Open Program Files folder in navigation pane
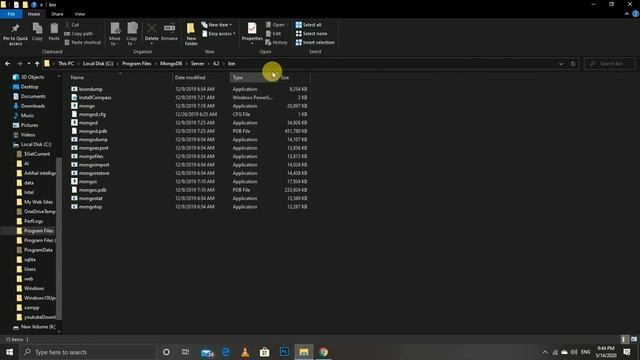The width and height of the screenshot is (640, 360). pyautogui.click(x=34, y=231)
